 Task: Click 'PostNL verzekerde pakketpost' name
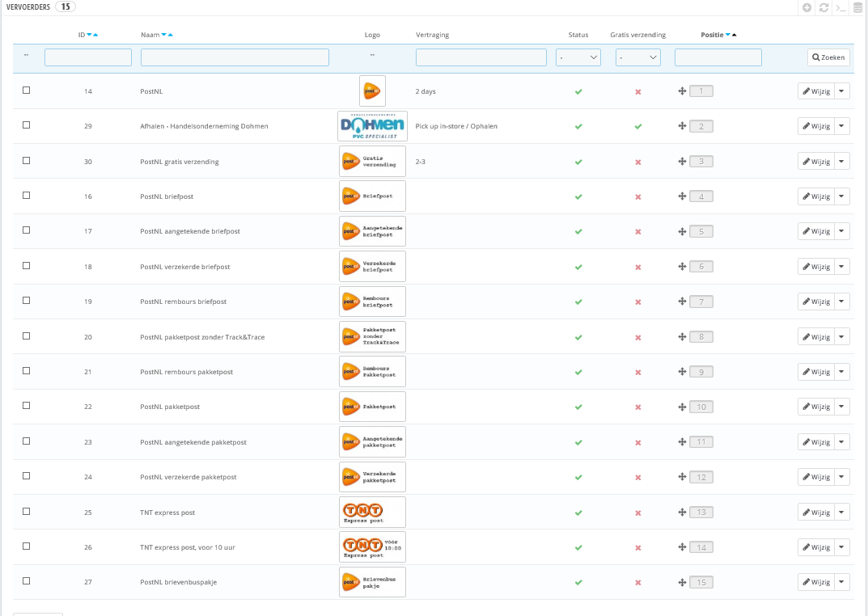188,477
